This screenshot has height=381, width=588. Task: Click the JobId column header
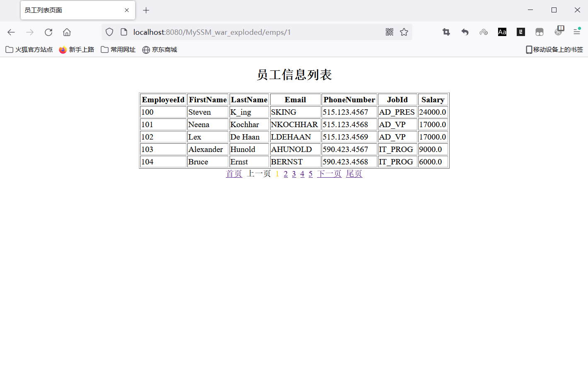(x=397, y=100)
